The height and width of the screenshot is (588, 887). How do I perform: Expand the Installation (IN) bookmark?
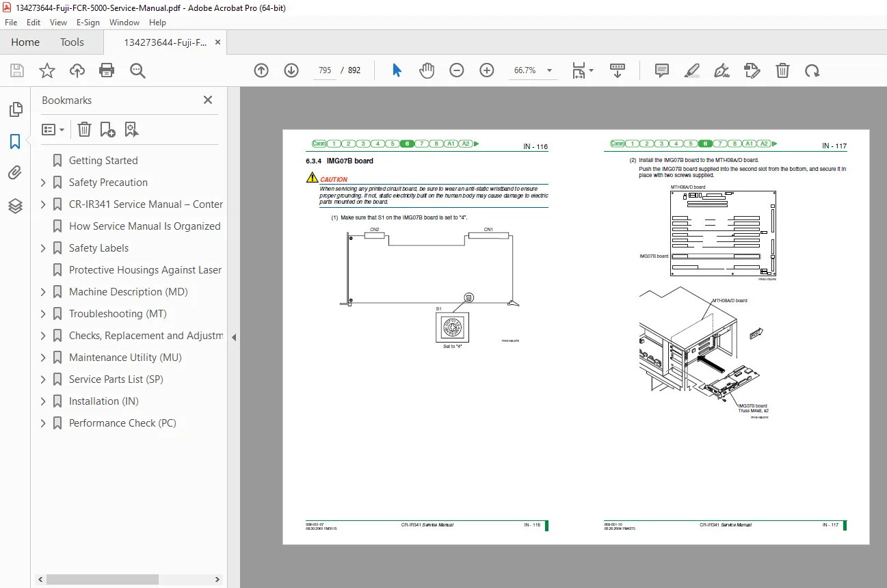43,401
